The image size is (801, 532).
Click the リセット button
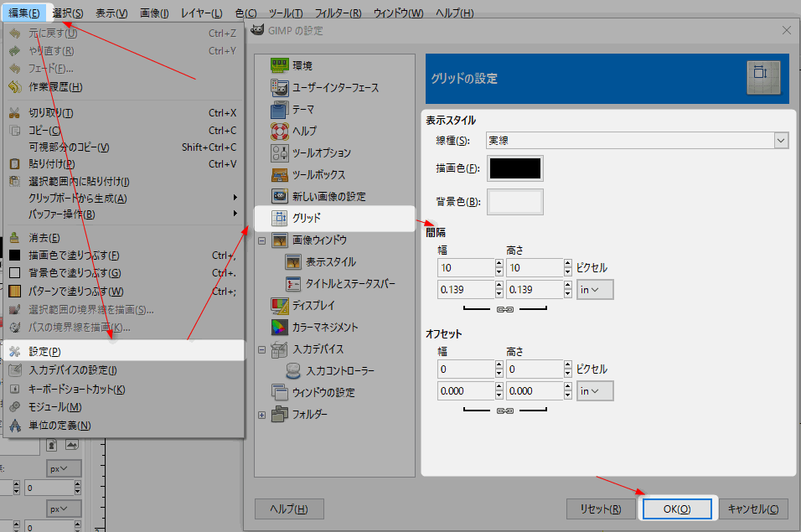[x=601, y=509]
